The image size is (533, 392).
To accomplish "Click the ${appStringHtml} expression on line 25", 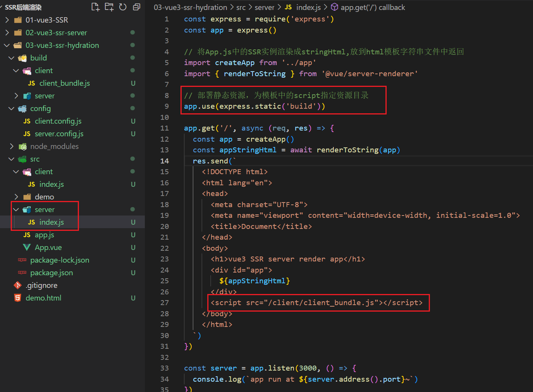I will point(254,281).
